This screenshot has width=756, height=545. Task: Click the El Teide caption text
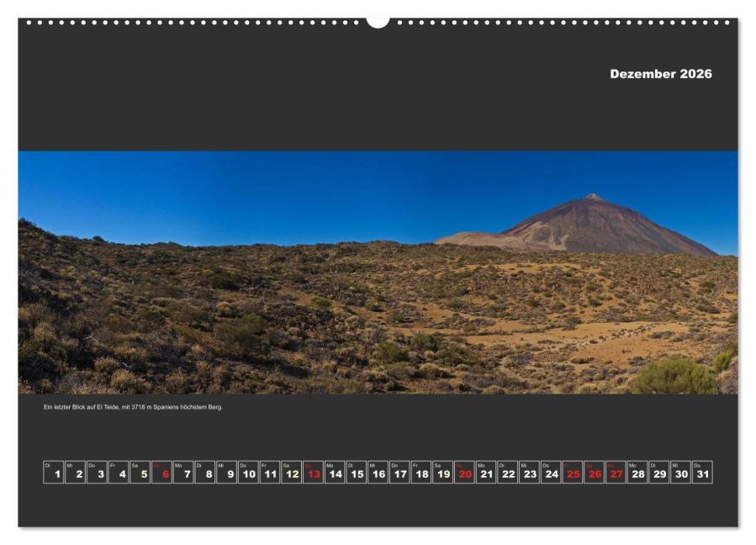pos(133,407)
